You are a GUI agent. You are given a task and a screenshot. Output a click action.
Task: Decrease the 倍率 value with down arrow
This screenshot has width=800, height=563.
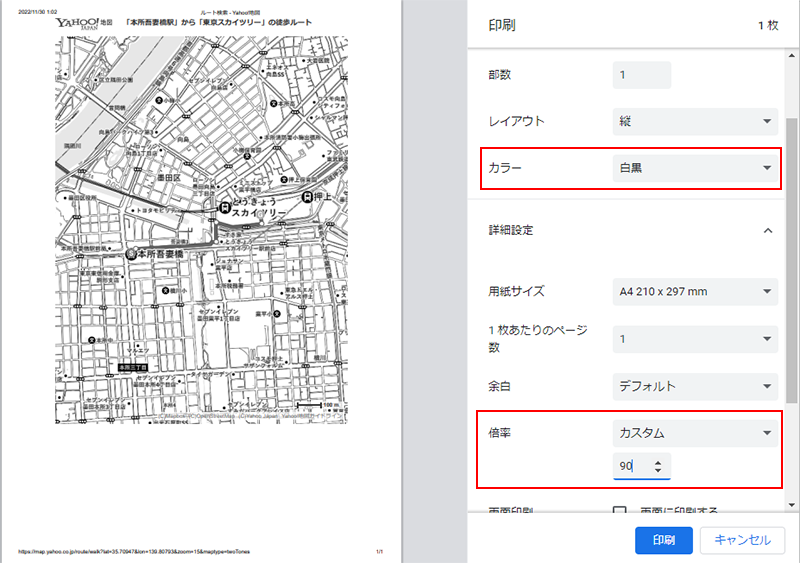coord(658,471)
